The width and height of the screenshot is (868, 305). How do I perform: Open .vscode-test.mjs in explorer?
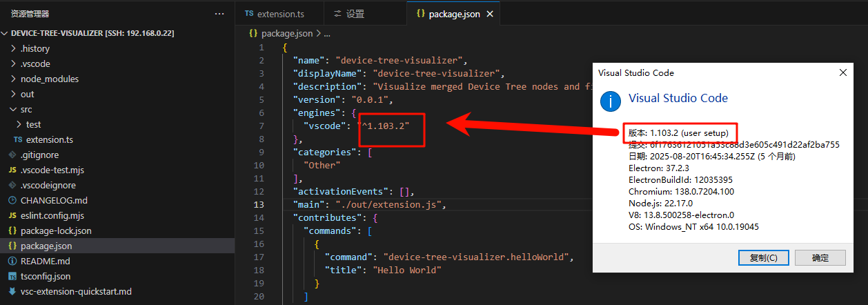tap(52, 170)
